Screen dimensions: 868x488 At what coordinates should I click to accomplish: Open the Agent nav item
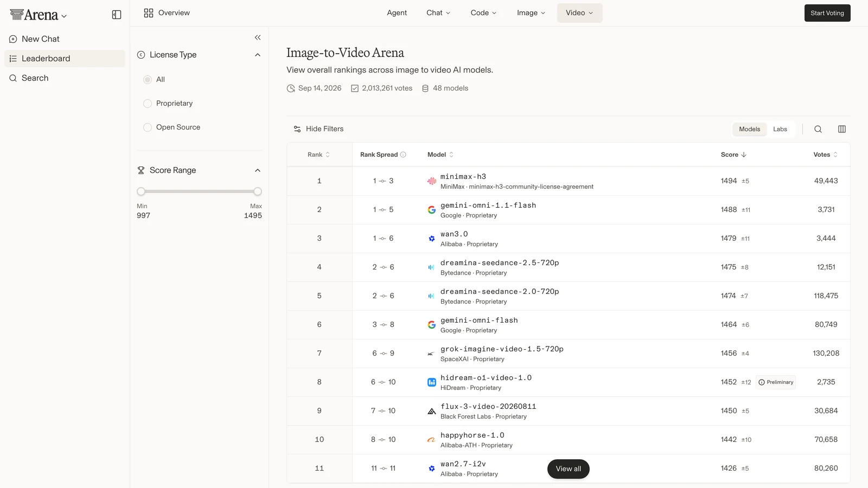[397, 13]
